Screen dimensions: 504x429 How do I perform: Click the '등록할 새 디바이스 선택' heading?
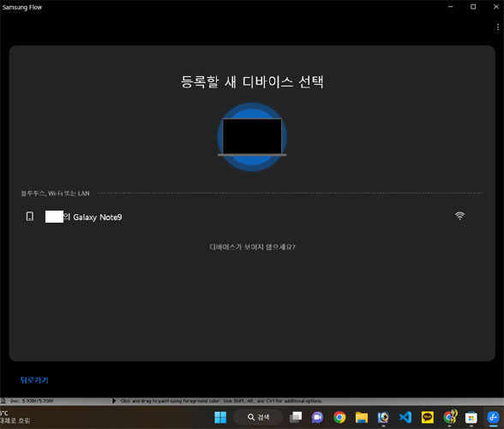252,82
